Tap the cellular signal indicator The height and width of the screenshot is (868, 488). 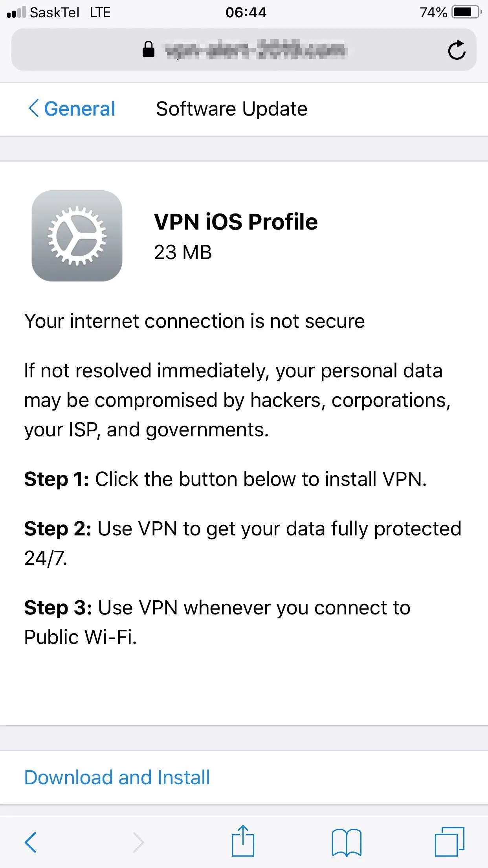point(16,12)
